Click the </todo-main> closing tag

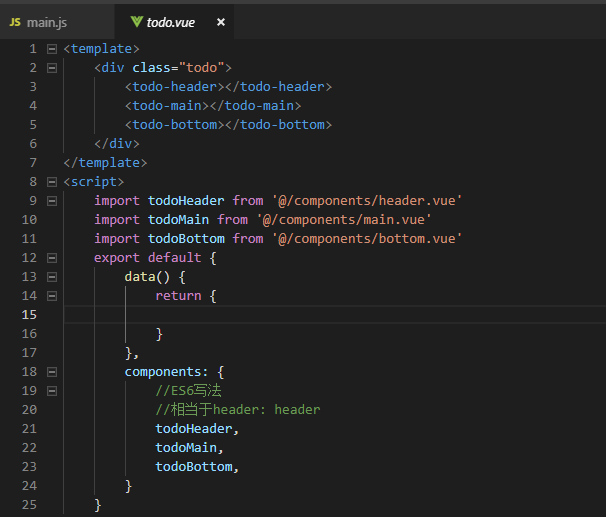[x=255, y=106]
